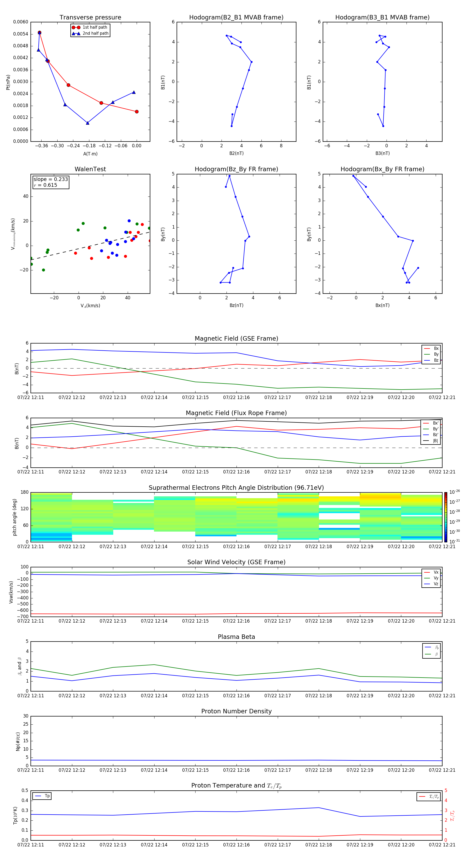The height and width of the screenshot is (868, 473).
Task: Click the Tp legend in proton temperature panel
Action: pos(42,796)
